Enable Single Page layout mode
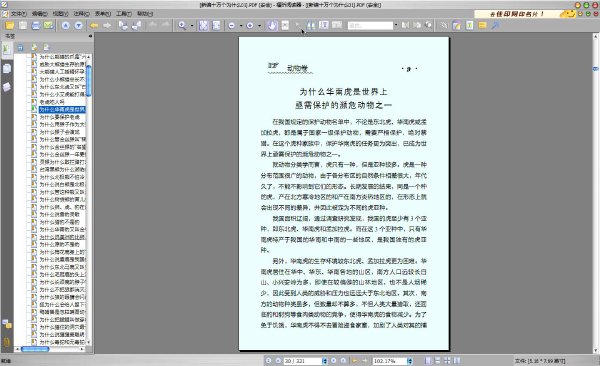Image resolution: width=600 pixels, height=366 pixels. click(428, 361)
